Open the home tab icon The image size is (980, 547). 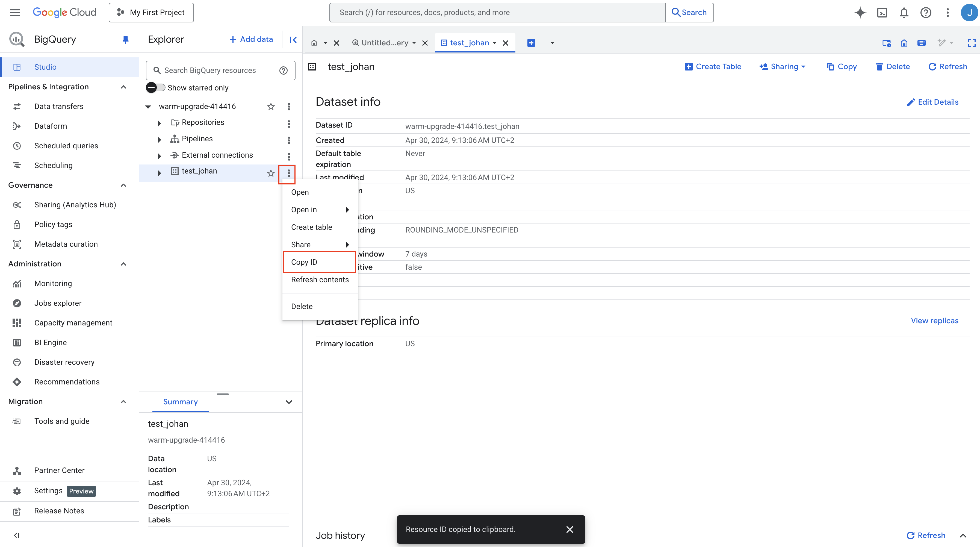click(314, 43)
